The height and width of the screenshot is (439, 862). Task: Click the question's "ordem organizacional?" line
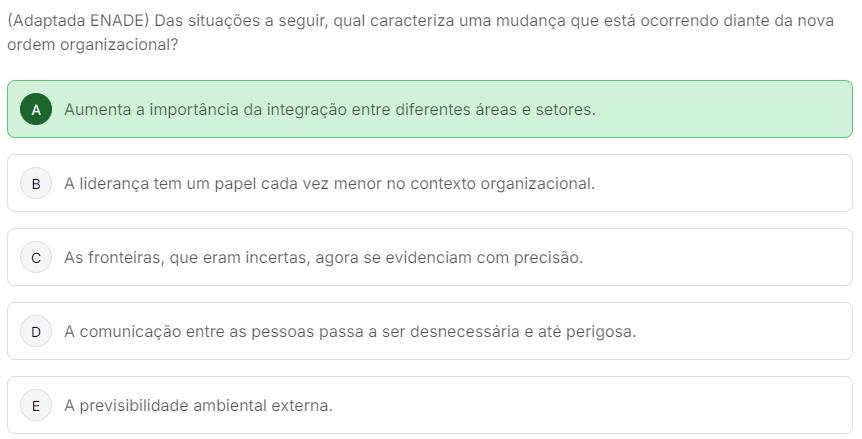(86, 46)
